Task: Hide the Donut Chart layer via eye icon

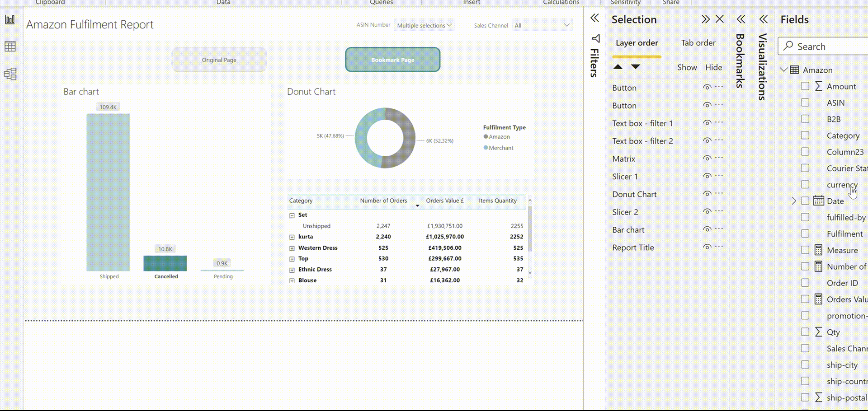Action: [x=707, y=194]
